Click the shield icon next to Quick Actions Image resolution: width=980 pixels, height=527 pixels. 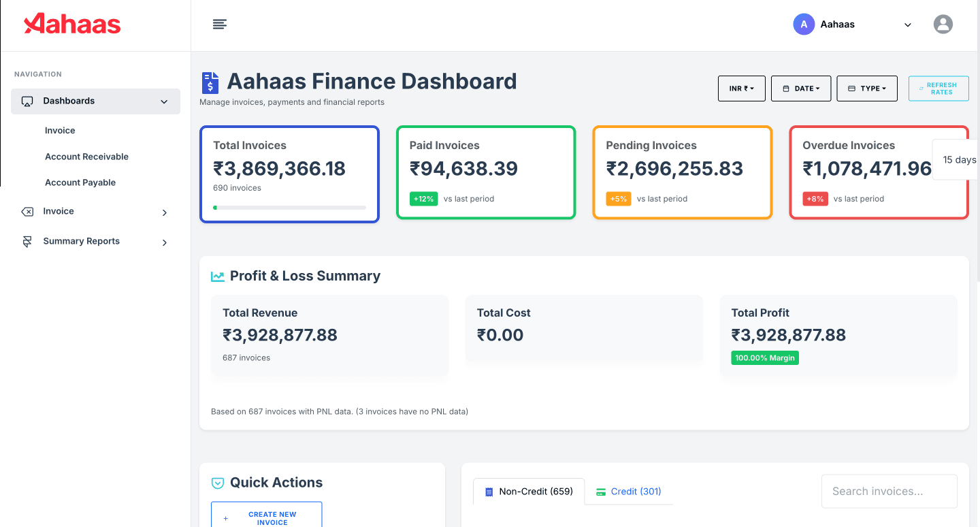(217, 482)
